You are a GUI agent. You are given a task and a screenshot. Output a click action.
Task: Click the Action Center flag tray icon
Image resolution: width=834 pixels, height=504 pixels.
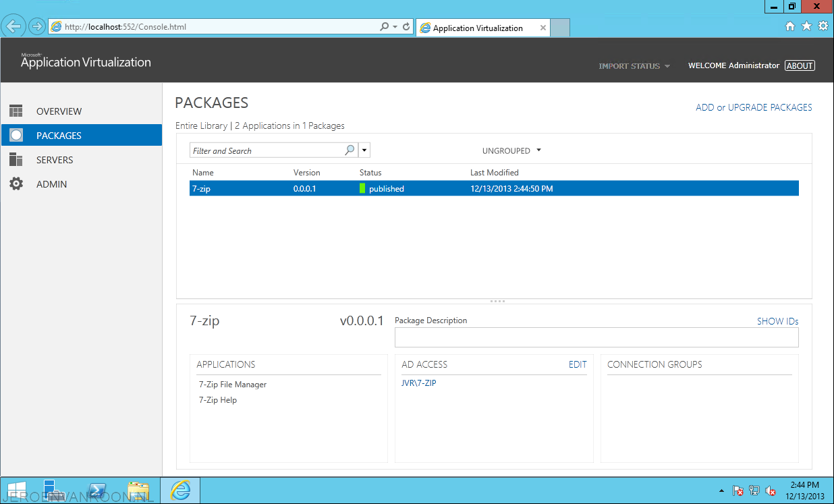coord(738,491)
